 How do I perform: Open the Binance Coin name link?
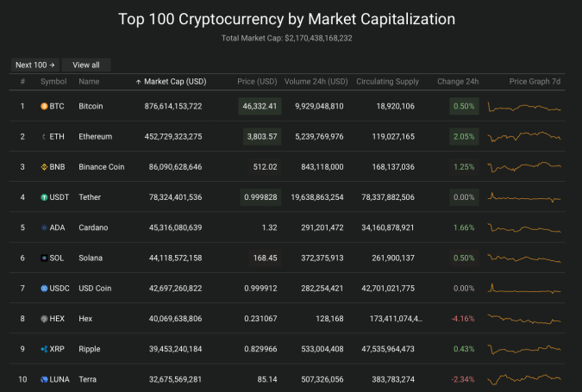click(x=102, y=167)
